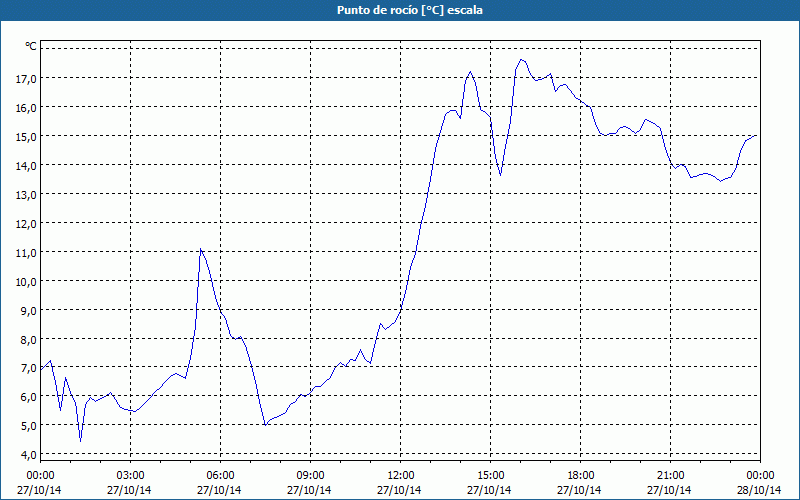Select the 13,0 y-axis label
The image size is (800, 500).
point(28,194)
